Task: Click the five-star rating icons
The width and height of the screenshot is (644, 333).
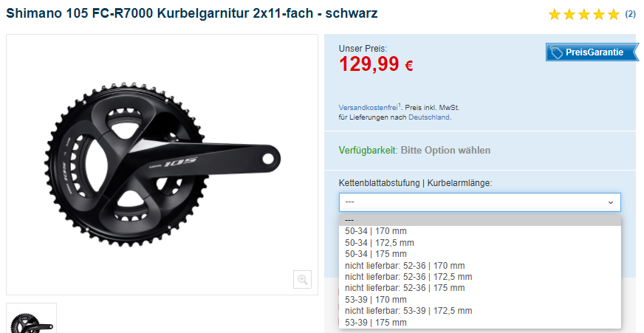Action: 584,15
